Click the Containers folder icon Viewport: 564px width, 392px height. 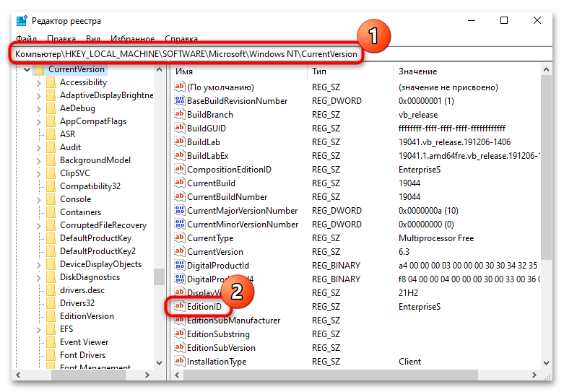[51, 212]
